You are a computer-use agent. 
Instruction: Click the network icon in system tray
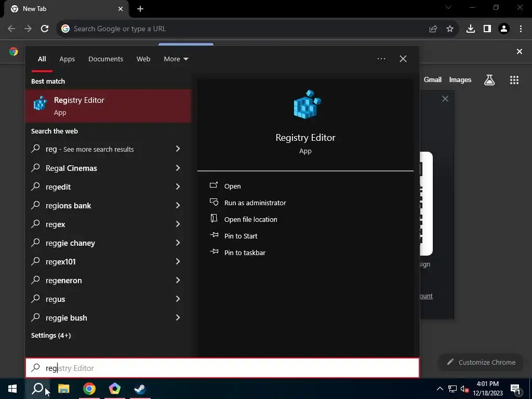[453, 389]
